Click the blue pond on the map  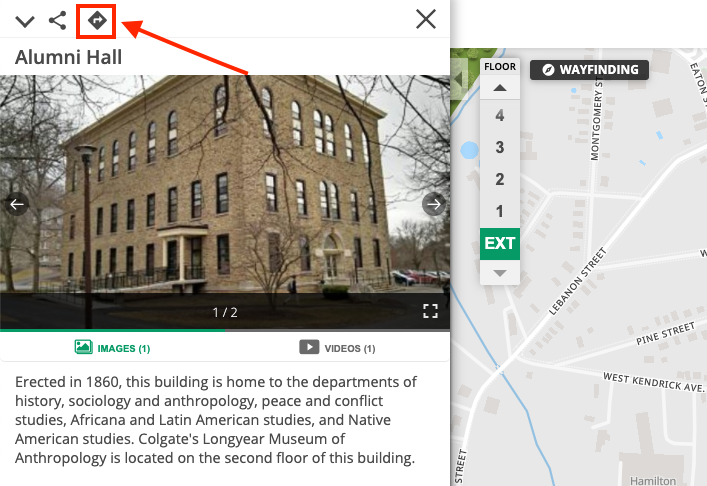(469, 150)
